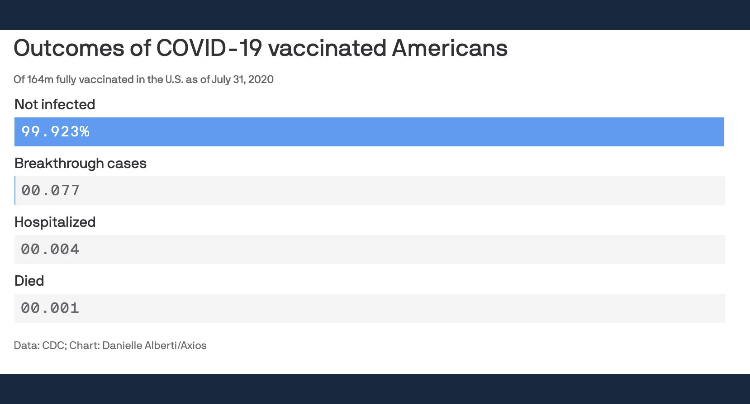This screenshot has width=750, height=404.
Task: Click the word "Axios" in the footer
Action: tap(193, 345)
